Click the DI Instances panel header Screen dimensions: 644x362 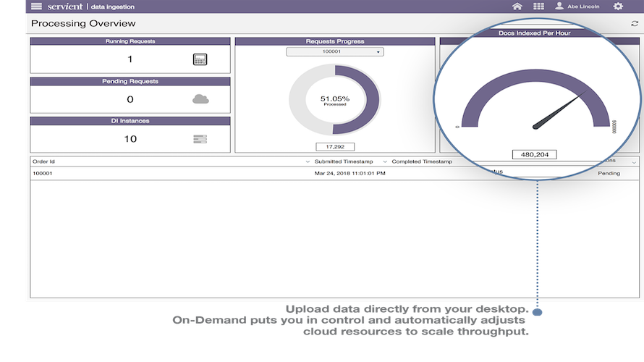[130, 121]
